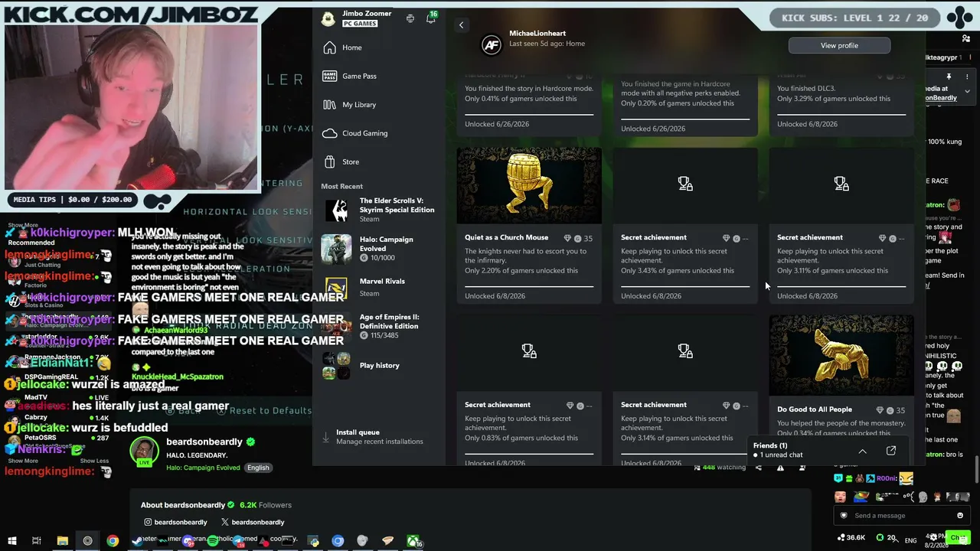Open the Install queue
Screen dimensions: 980x551
tap(379, 436)
